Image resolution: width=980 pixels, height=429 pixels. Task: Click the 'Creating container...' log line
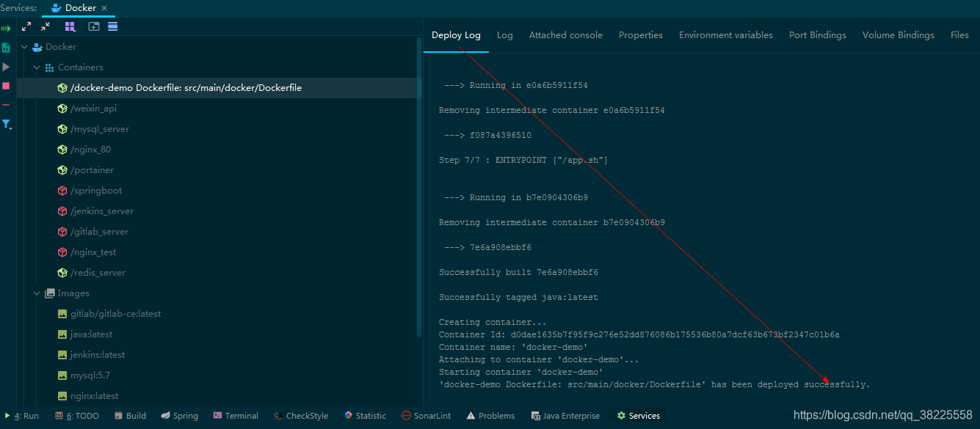click(x=493, y=323)
